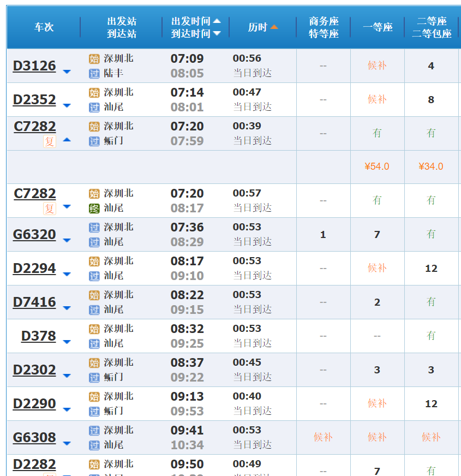Toggle the 历时 duration sort arrow
The image size is (461, 476).
(274, 27)
